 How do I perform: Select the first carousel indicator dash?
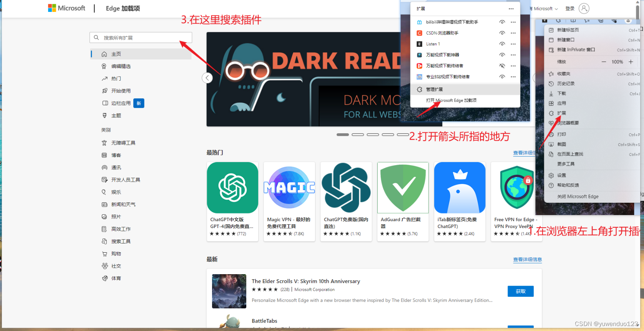[x=343, y=135]
